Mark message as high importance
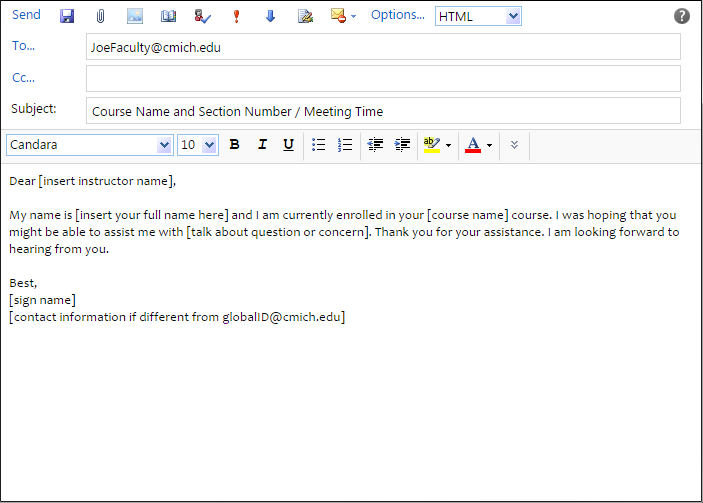703x503 pixels. [x=236, y=16]
